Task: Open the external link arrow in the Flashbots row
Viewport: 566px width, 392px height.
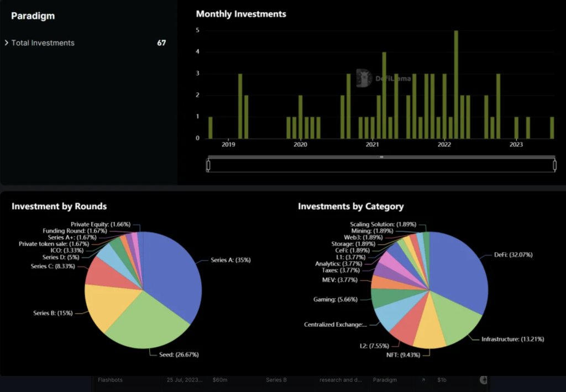Action: [x=423, y=380]
